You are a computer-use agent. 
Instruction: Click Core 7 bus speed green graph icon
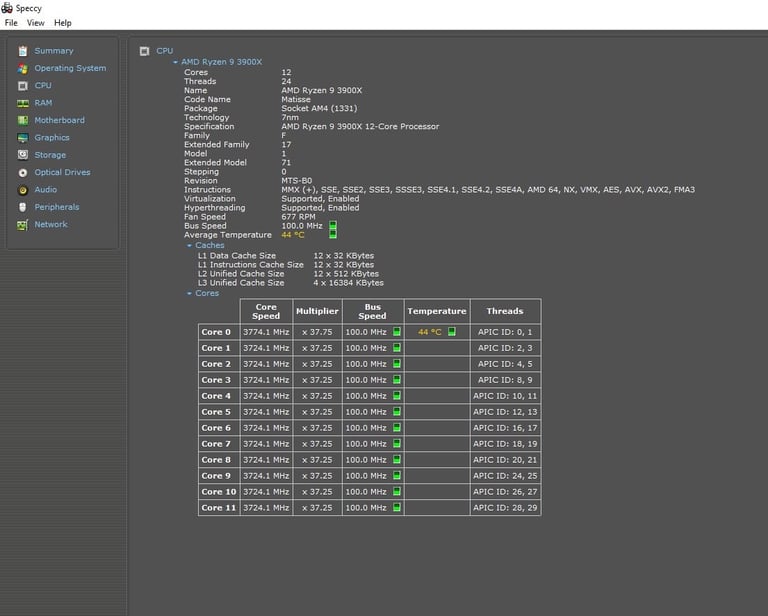pyautogui.click(x=397, y=444)
